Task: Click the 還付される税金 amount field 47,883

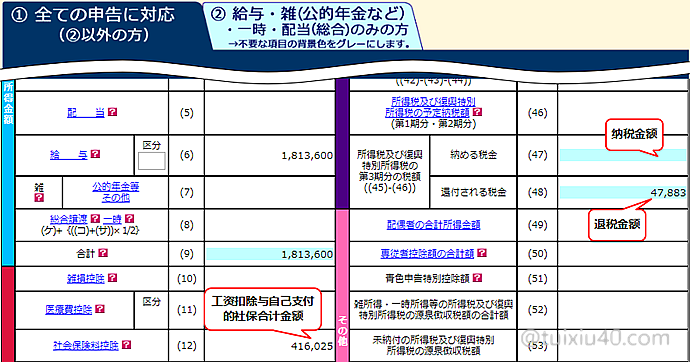Action: click(x=623, y=192)
